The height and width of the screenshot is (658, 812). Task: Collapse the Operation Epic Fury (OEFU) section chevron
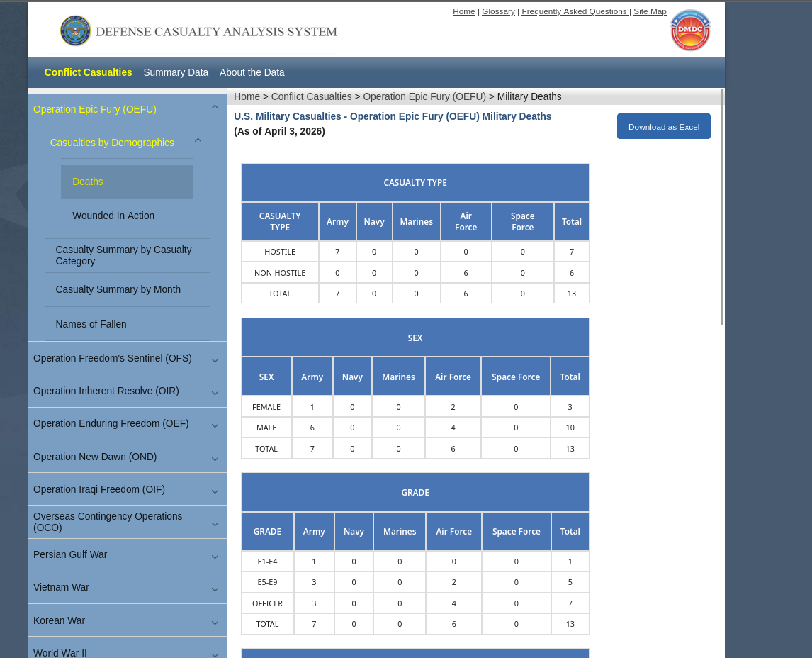pos(215,107)
